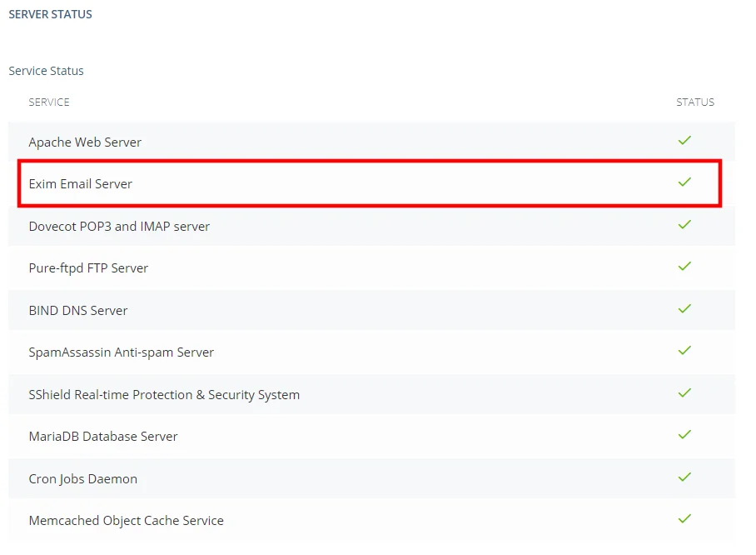This screenshot has width=756, height=555.
Task: Click the Cron Jobs Daemon status checkmark
Action: point(684,477)
